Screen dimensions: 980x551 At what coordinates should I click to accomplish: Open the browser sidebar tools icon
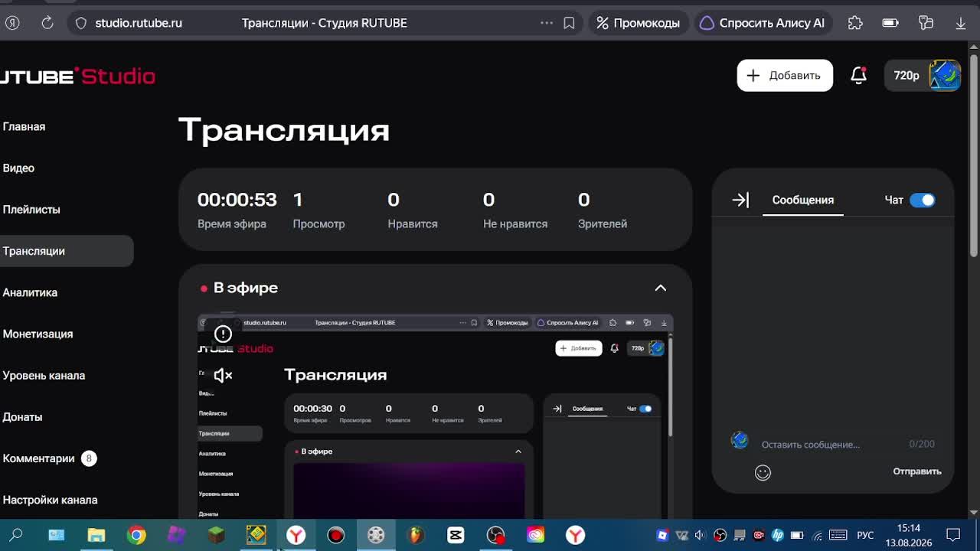tap(926, 23)
